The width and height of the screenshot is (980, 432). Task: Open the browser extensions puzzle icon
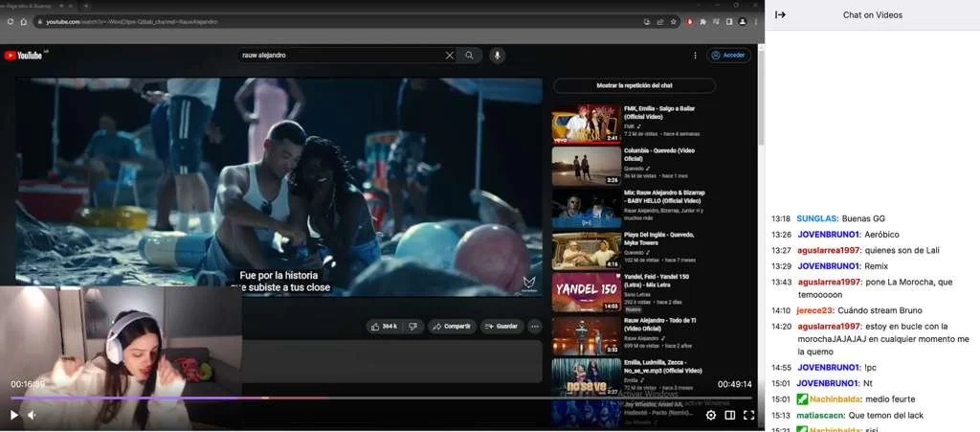(702, 22)
